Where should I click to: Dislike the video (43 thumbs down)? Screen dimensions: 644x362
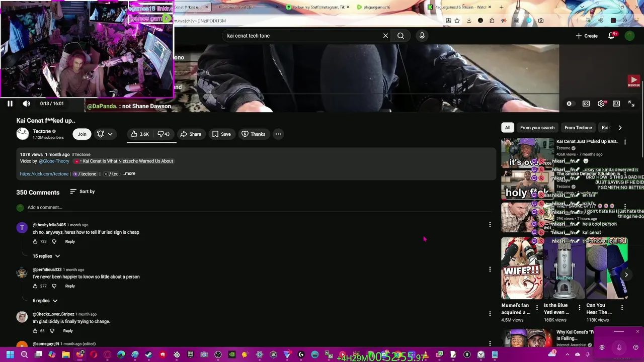164,134
